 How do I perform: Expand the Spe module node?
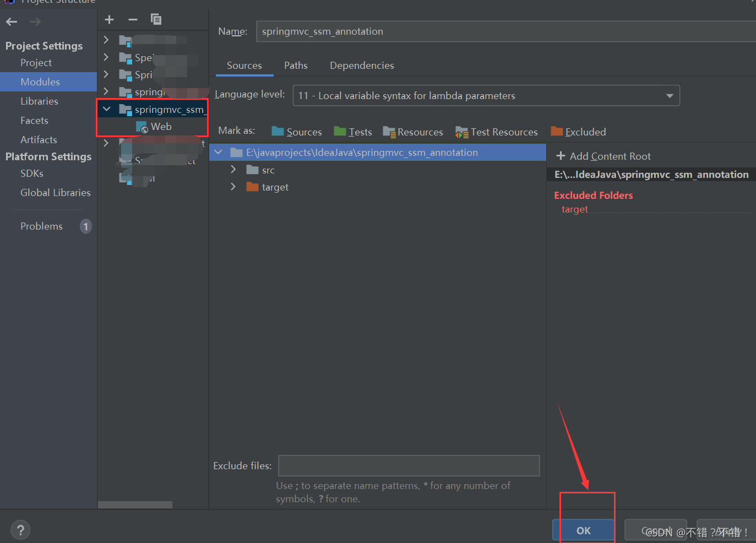click(106, 57)
